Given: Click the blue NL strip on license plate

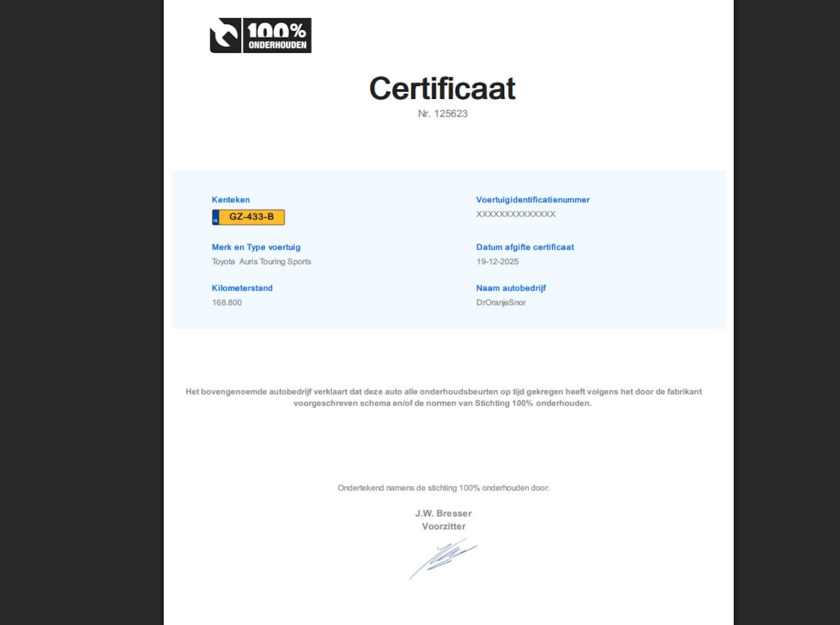Looking at the screenshot, I should point(216,217).
